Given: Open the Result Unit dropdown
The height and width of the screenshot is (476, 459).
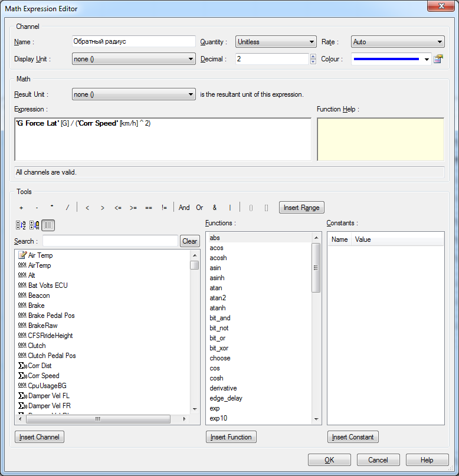Looking at the screenshot, I should [133, 94].
